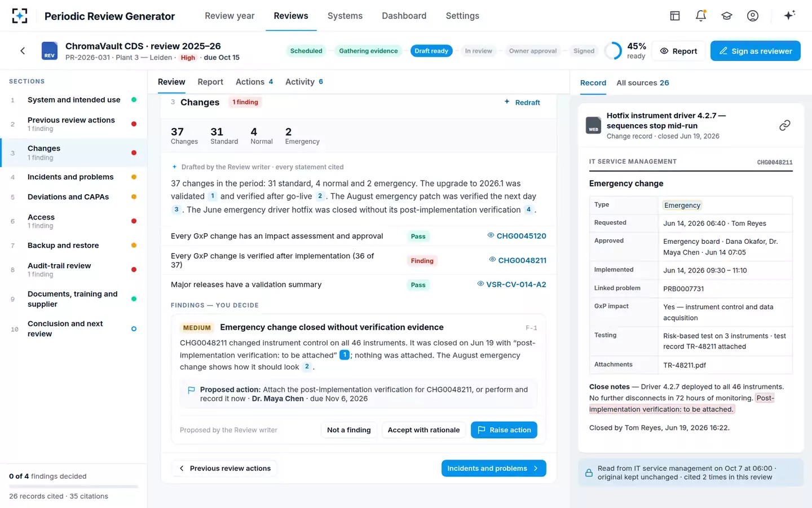Go to Previous review actions button
Viewport: 812px width, 508px height.
(x=225, y=468)
